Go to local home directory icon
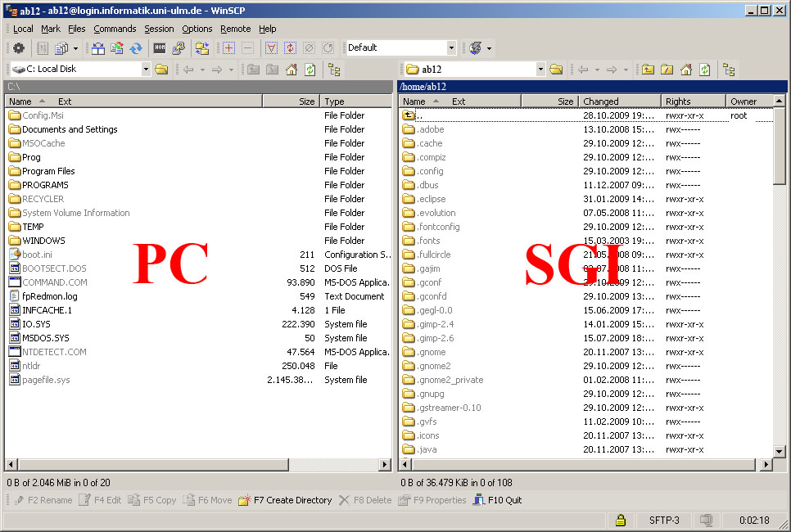The width and height of the screenshot is (791, 532). (292, 69)
